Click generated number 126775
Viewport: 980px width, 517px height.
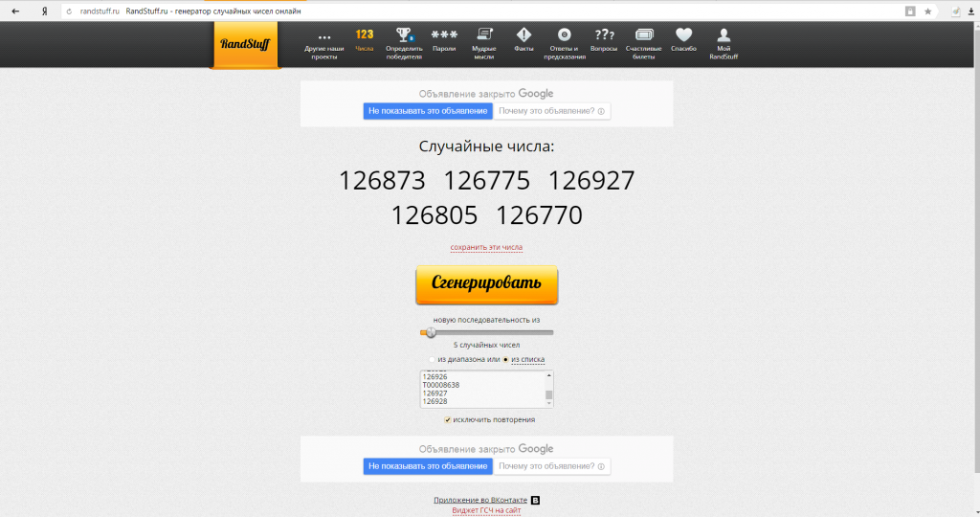click(x=487, y=181)
